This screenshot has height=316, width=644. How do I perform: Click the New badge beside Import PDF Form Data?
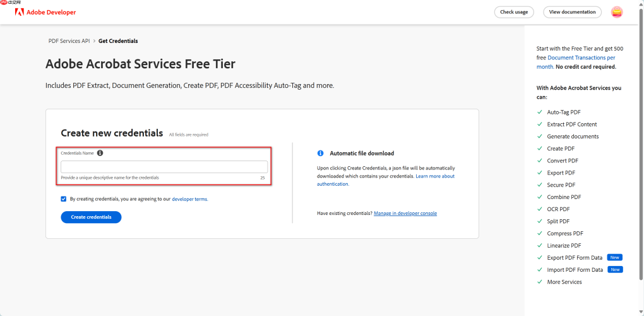[615, 270]
